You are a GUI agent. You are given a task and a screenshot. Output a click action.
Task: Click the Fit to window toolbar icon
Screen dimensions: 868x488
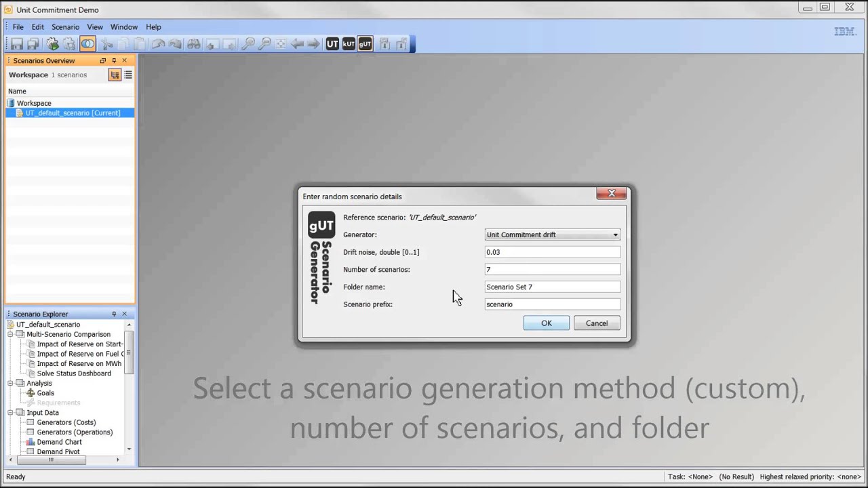coord(281,44)
